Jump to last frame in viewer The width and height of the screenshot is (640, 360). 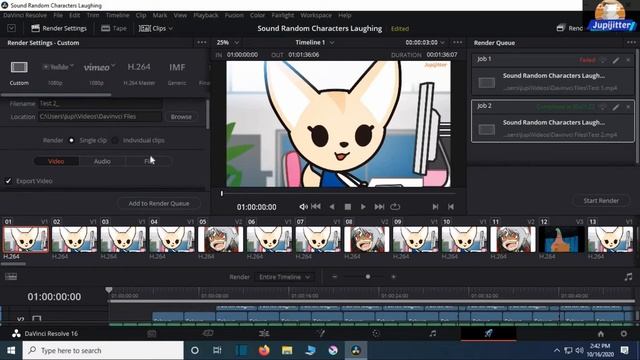click(379, 207)
